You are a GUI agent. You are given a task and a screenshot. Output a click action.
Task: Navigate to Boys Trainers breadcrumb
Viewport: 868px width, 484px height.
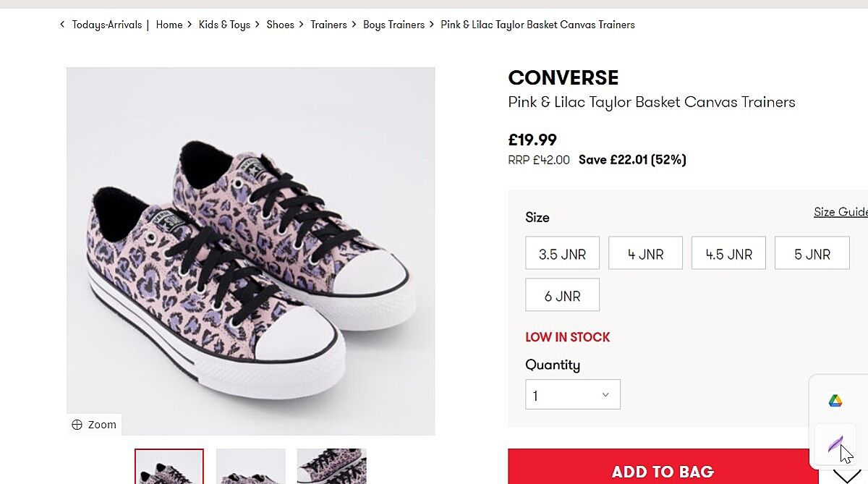coord(393,25)
